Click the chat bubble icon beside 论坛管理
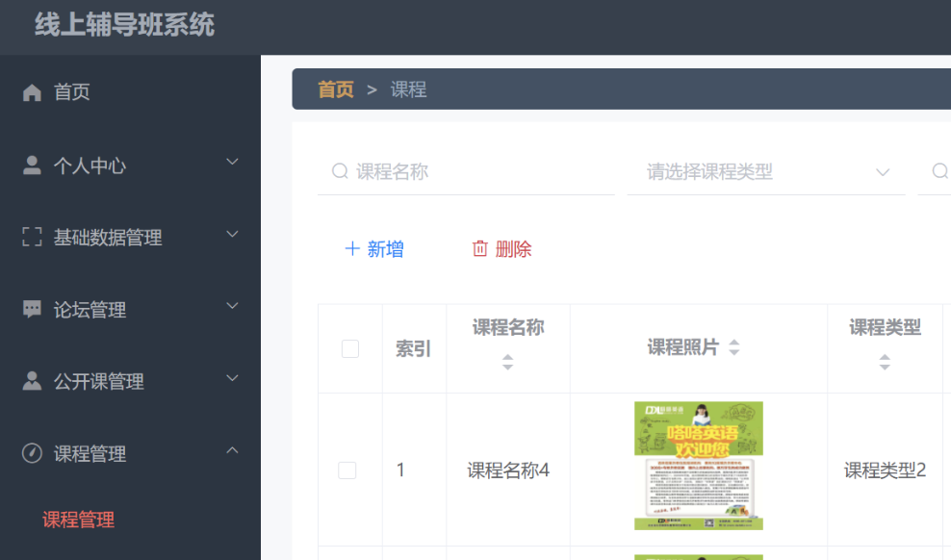The width and height of the screenshot is (951, 560). (32, 310)
